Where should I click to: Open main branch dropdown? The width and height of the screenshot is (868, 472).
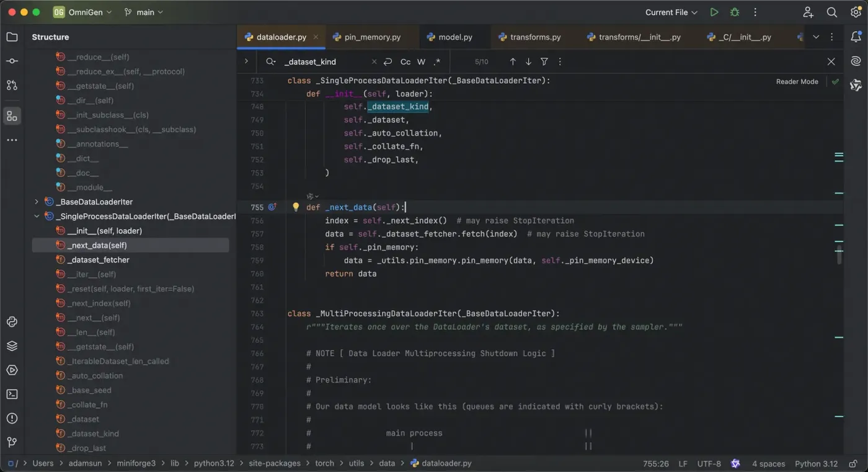[144, 12]
